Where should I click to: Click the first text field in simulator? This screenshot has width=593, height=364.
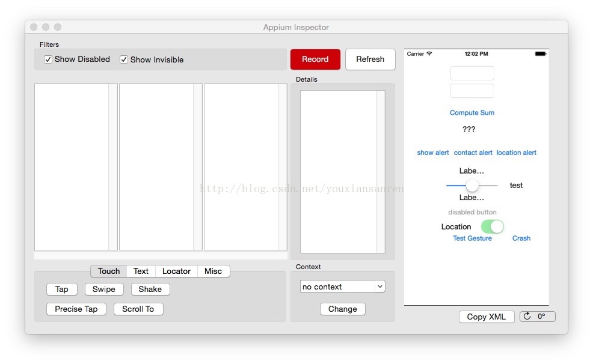point(472,73)
